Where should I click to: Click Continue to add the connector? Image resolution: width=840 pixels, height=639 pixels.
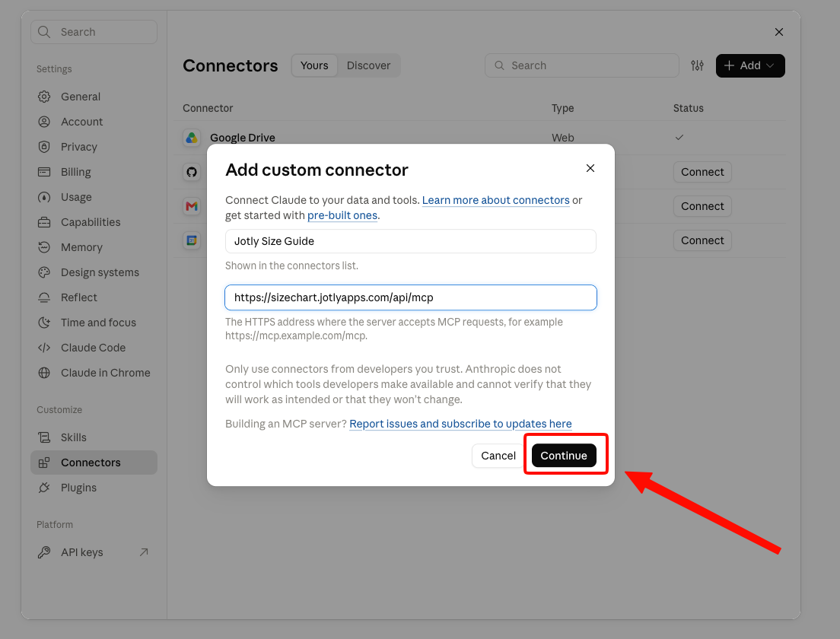click(x=564, y=455)
